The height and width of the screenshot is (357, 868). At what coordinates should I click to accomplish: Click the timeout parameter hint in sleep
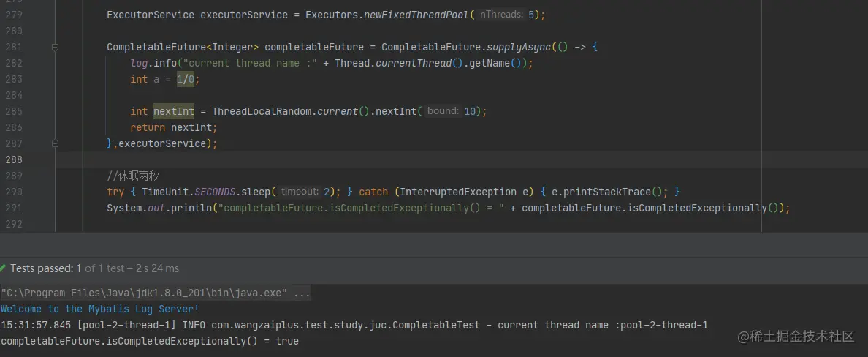300,192
